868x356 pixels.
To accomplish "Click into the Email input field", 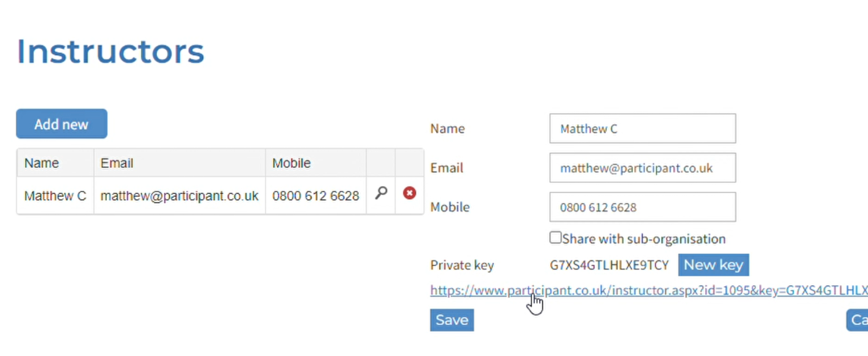I will (642, 168).
